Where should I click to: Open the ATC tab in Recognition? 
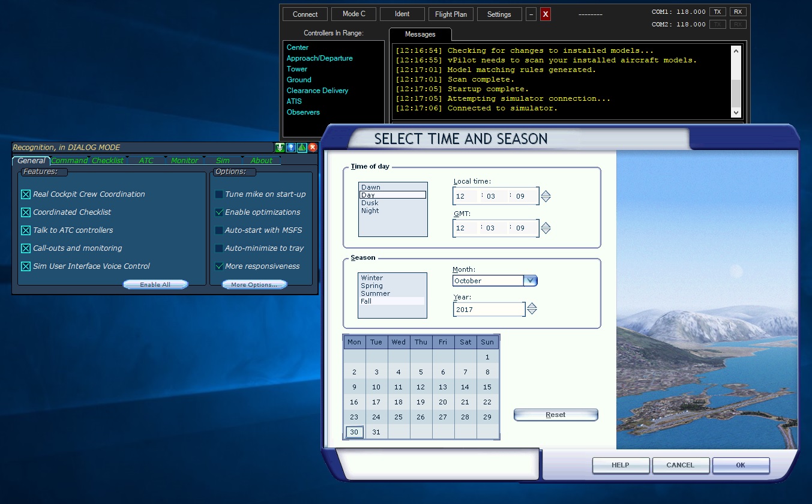(146, 161)
